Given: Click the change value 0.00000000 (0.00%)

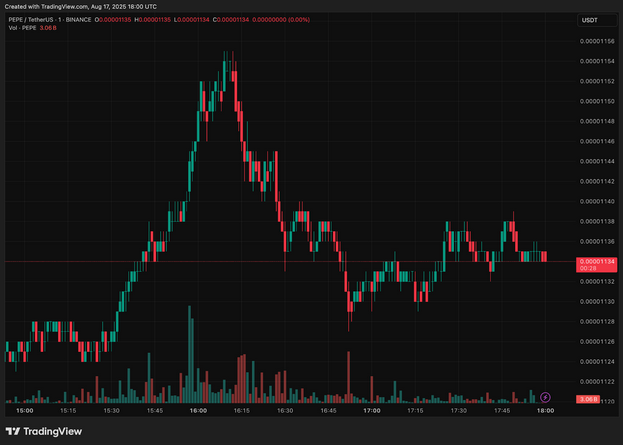Looking at the screenshot, I should point(281,19).
